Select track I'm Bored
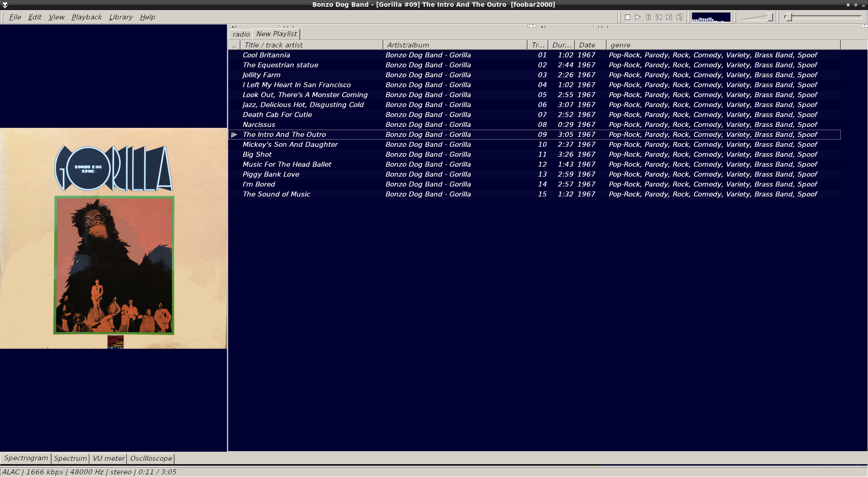Image resolution: width=868 pixels, height=477 pixels. click(534, 184)
